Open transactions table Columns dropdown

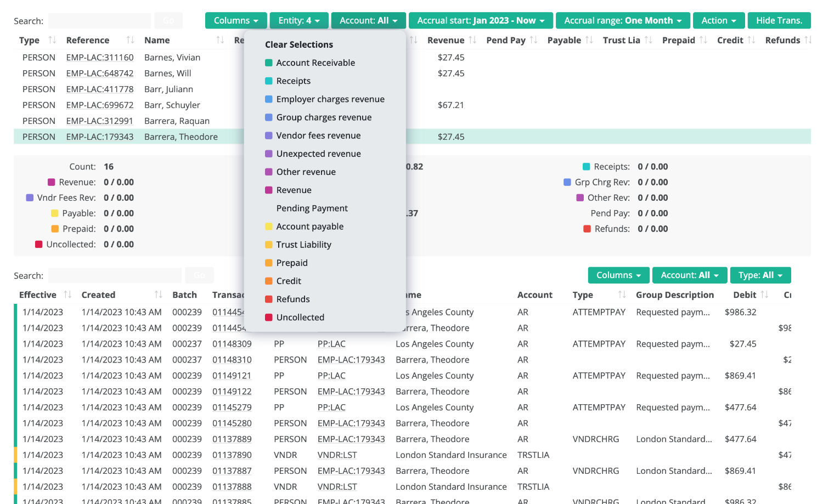(619, 275)
